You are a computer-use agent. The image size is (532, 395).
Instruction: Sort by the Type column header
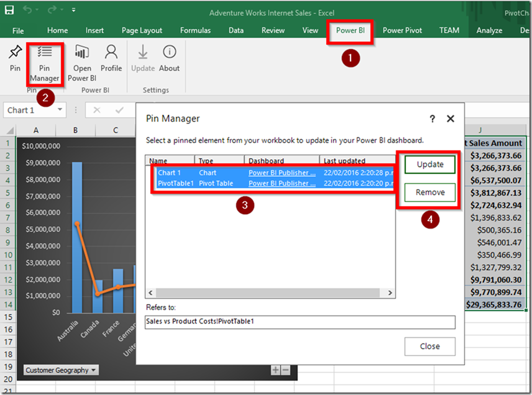pos(219,160)
